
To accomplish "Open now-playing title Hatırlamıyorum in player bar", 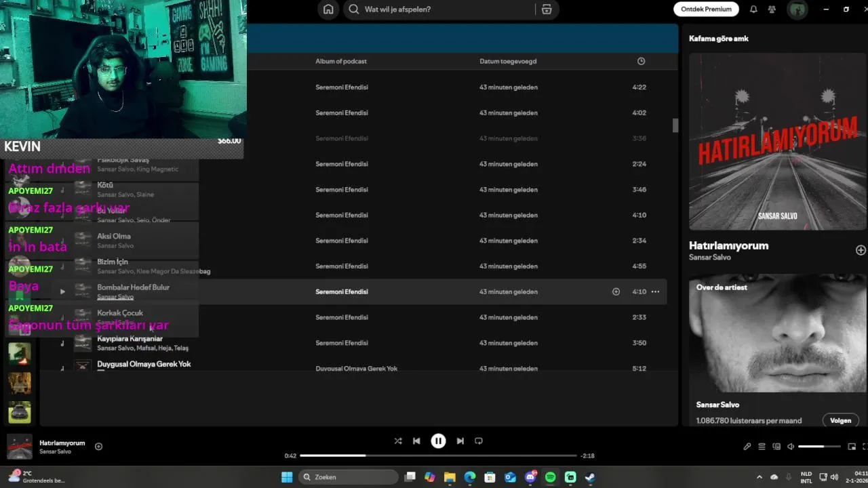I will (x=62, y=443).
